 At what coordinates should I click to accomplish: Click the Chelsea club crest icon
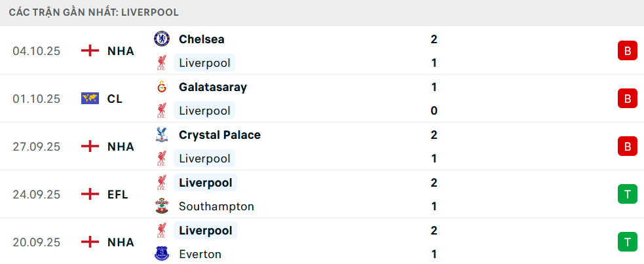click(161, 39)
